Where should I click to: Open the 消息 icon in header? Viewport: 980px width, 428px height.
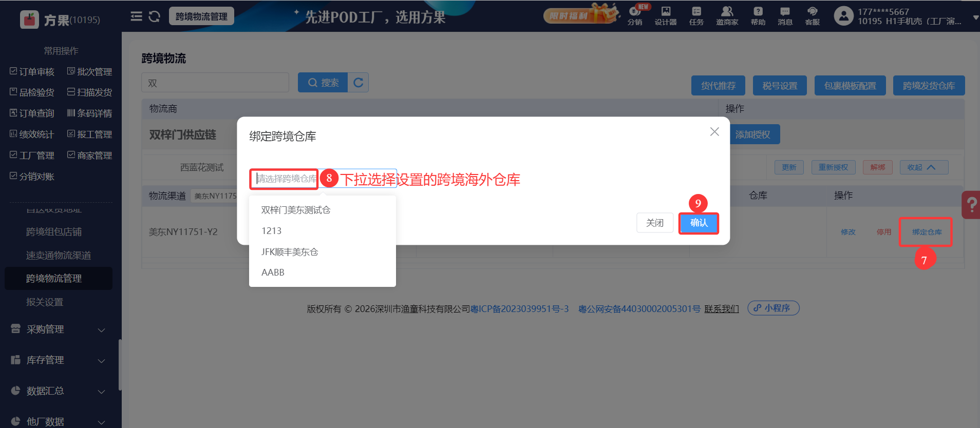[x=785, y=16]
